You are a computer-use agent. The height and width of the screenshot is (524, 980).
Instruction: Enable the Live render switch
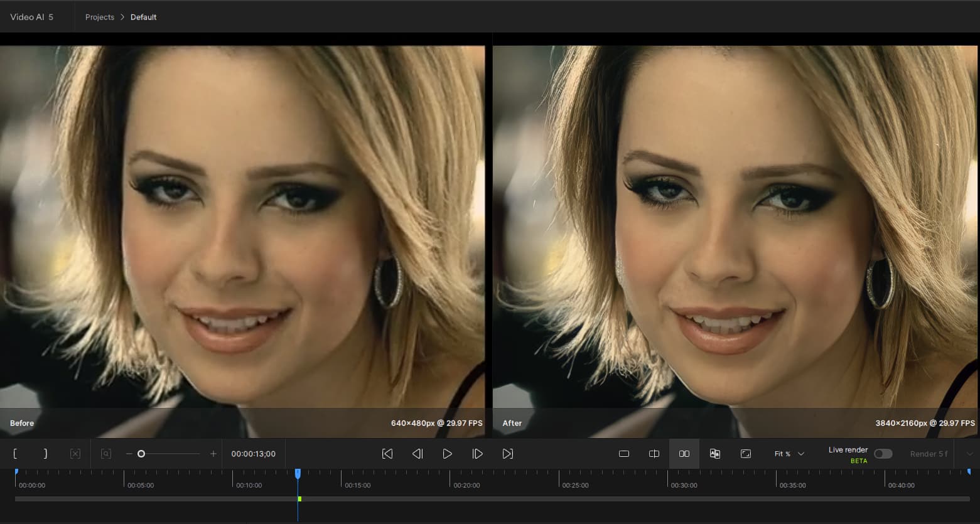click(x=883, y=454)
